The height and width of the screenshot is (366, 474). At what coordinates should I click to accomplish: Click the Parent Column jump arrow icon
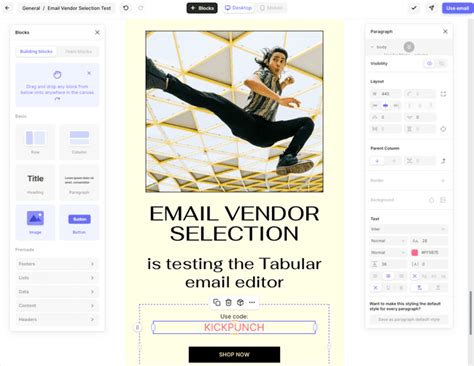(443, 161)
